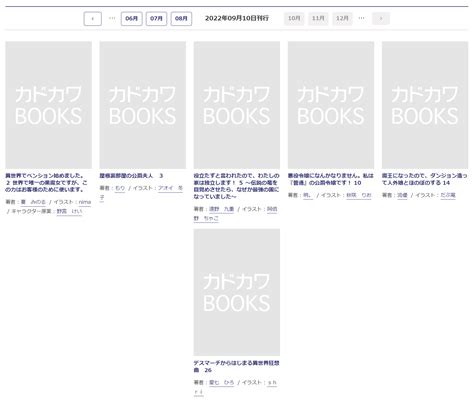Open illustrator link for 悪役令嬢になんかなりません 10
This screenshot has width=474, height=401.
tap(359, 195)
